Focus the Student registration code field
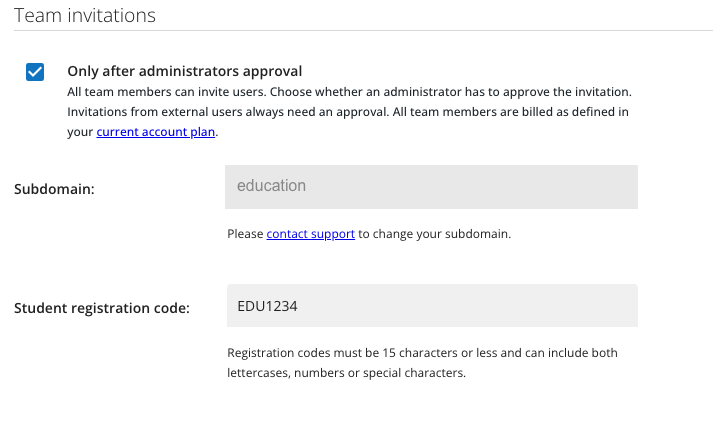The image size is (713, 447). pos(430,306)
